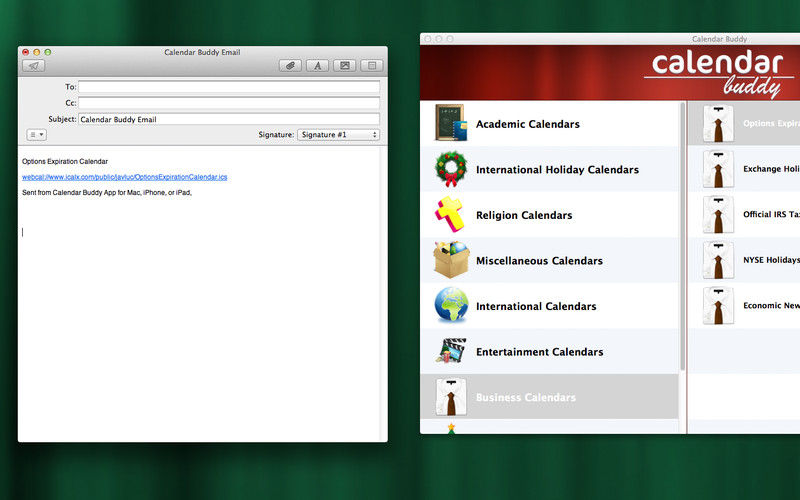Click the shirt icon beside NYSE Holidays
The image size is (800, 500).
(x=718, y=260)
